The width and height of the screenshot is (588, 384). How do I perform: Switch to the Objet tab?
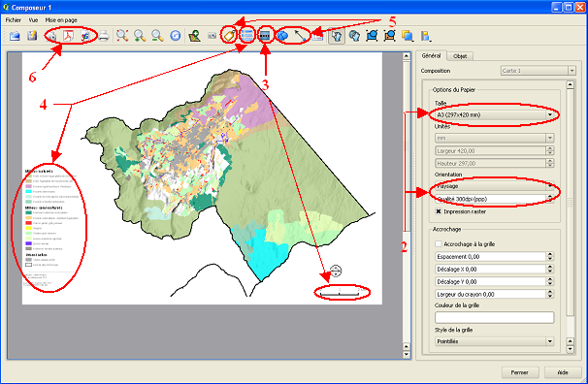coord(460,56)
